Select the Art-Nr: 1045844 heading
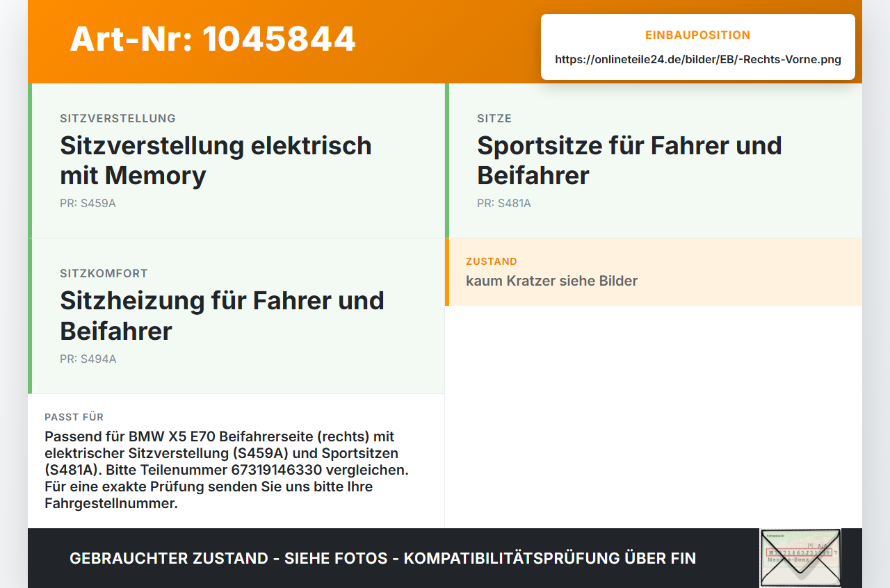 click(213, 39)
